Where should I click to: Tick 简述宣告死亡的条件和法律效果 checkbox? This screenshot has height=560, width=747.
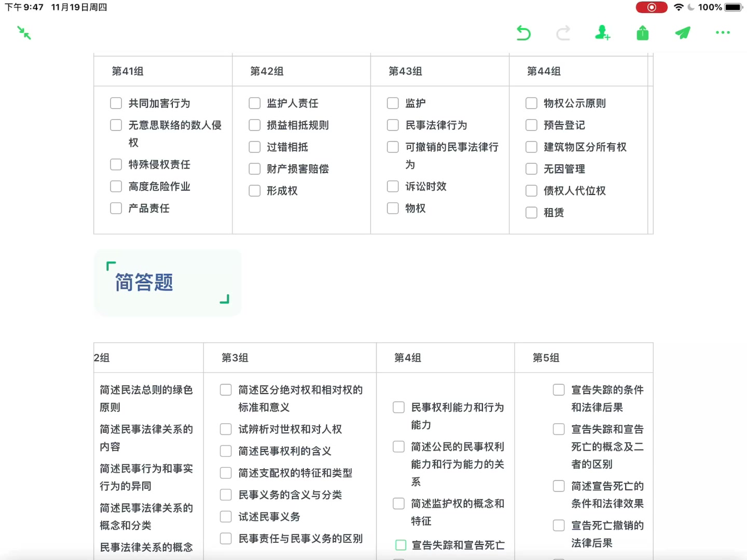[x=559, y=486]
